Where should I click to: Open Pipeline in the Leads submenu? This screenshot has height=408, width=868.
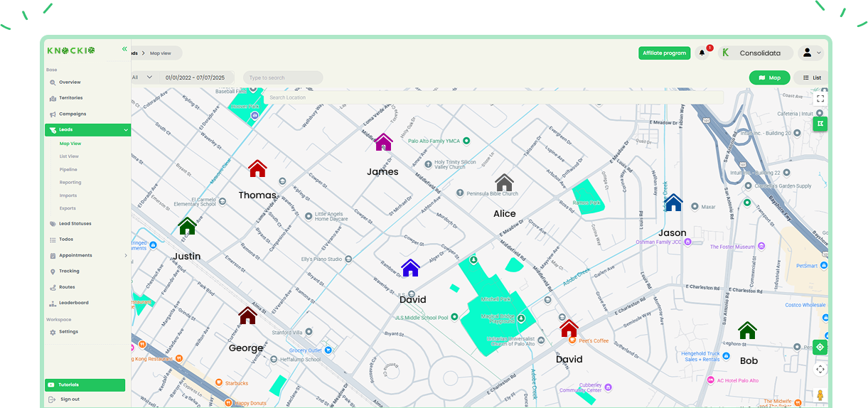68,169
